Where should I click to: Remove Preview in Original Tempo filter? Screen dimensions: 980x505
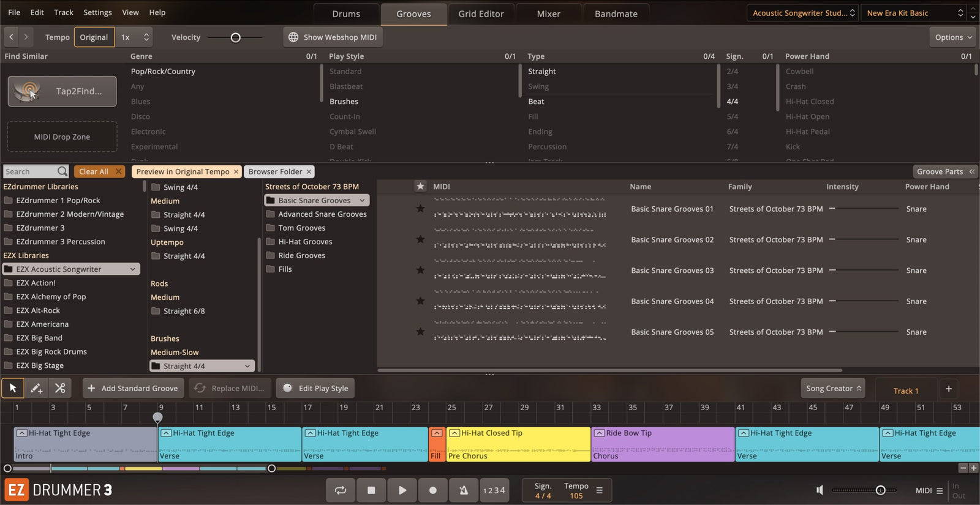click(236, 171)
